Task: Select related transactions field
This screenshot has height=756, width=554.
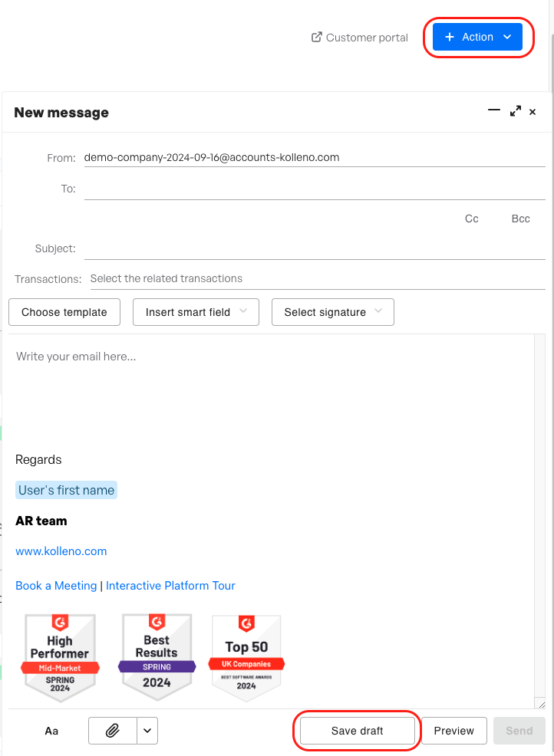Action: (315, 278)
